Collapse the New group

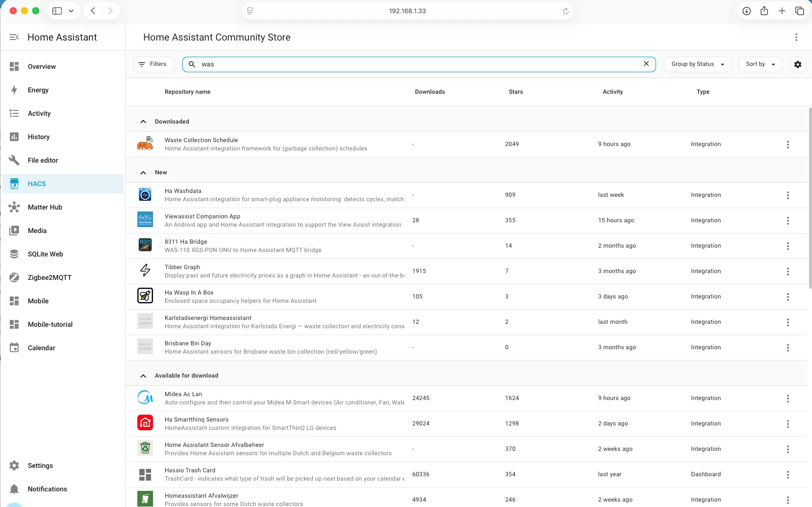(143, 172)
